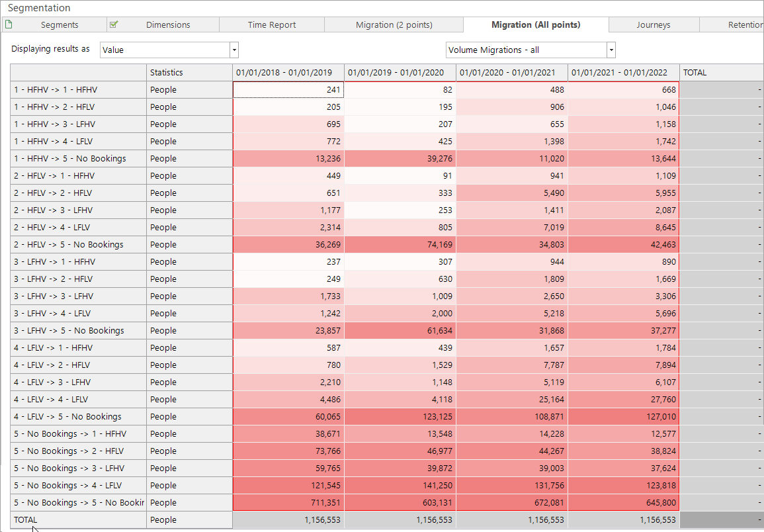Click the cell with value 25,164
The height and width of the screenshot is (532, 764).
pyautogui.click(x=512, y=400)
